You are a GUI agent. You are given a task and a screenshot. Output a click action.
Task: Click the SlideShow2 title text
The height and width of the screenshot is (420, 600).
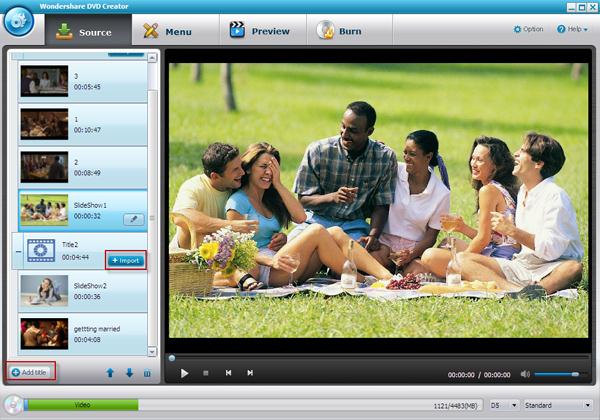click(x=90, y=286)
